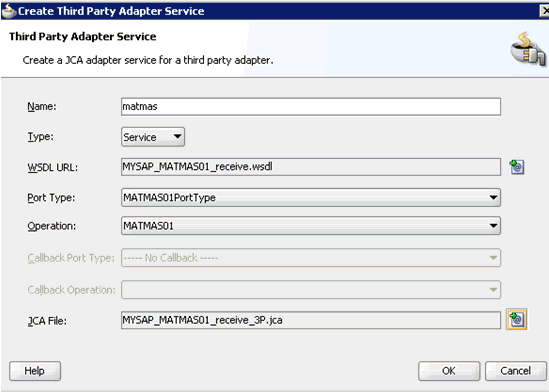Confirm the dialog with OK button
The height and width of the screenshot is (392, 549).
[x=449, y=371]
